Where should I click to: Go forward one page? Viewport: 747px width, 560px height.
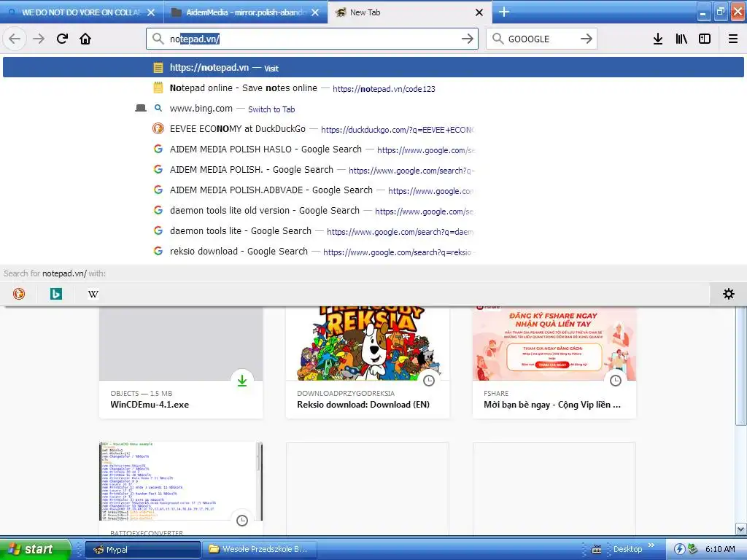[39, 39]
